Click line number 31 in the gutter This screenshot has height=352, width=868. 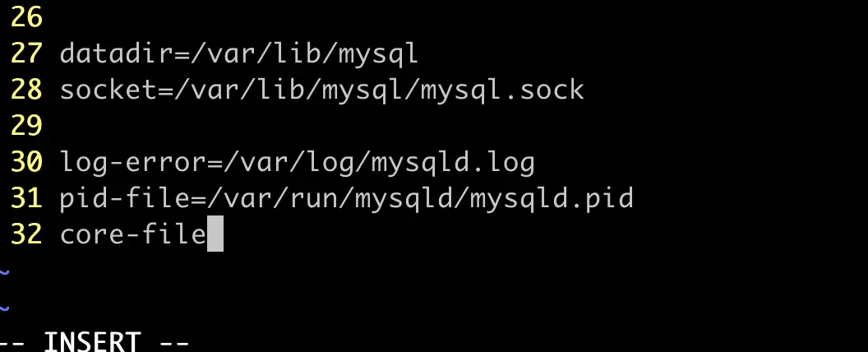coord(26,197)
